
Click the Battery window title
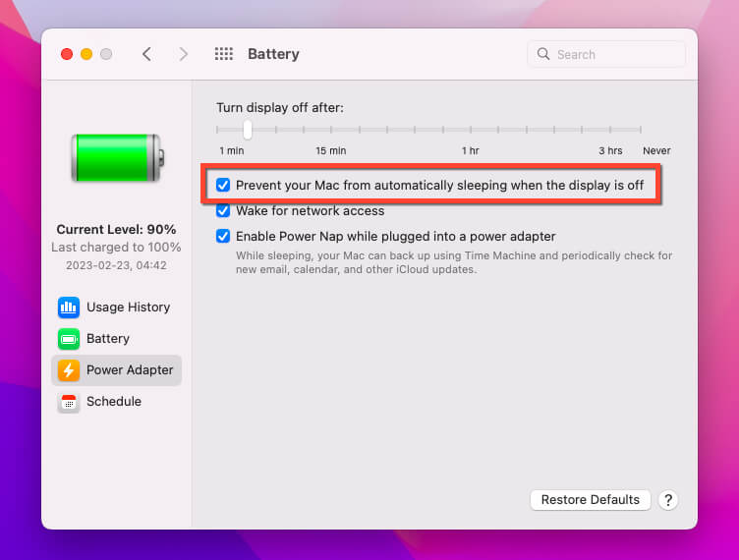(273, 54)
